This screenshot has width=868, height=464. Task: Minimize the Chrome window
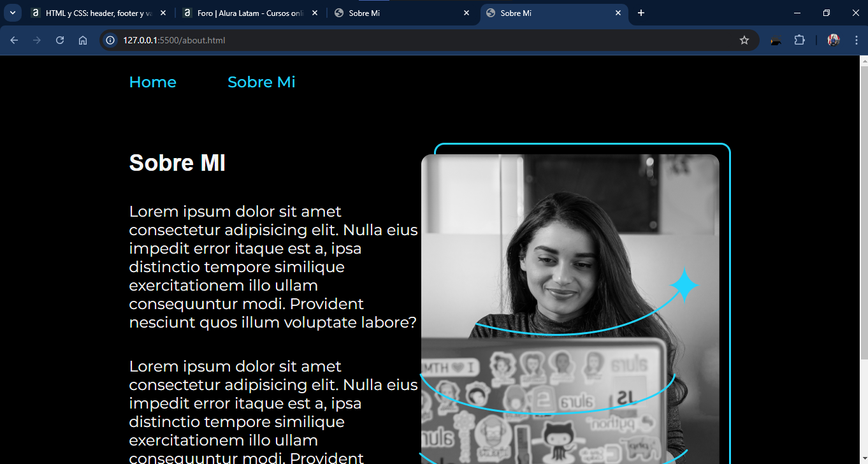tap(797, 13)
